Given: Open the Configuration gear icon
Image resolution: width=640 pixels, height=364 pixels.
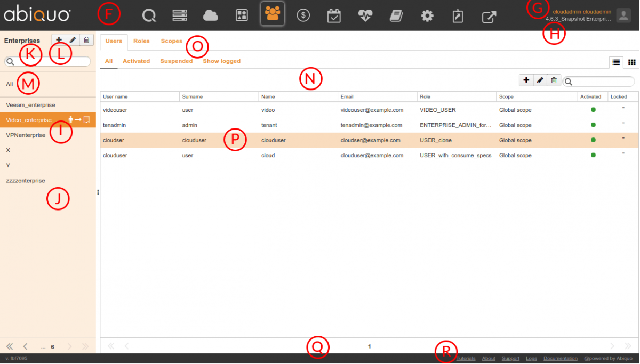Looking at the screenshot, I should tap(427, 15).
